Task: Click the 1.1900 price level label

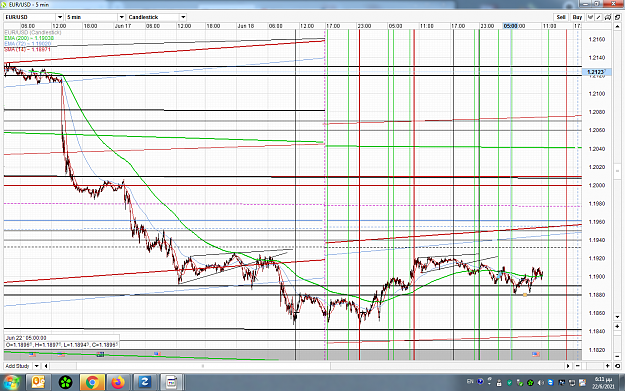Action: (x=597, y=277)
